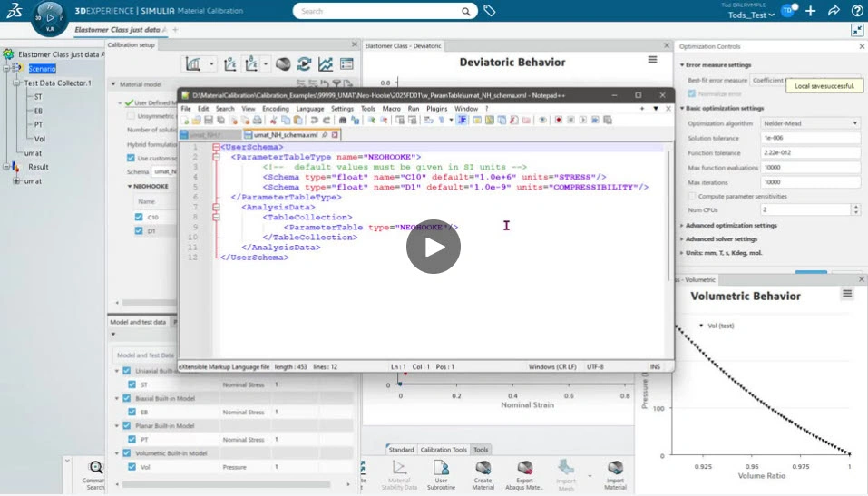Open the Tods_Test workspace dropdown
Image resolution: width=868 pixels, height=496 pixels.
(751, 15)
